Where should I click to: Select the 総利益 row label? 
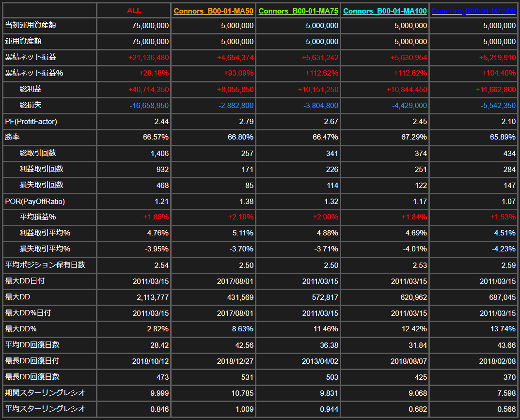pyautogui.click(x=31, y=89)
